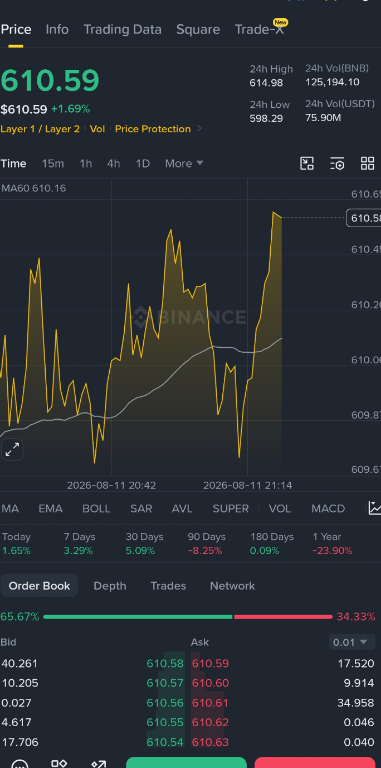Switch to the Info tab
The width and height of the screenshot is (381, 768).
[57, 29]
